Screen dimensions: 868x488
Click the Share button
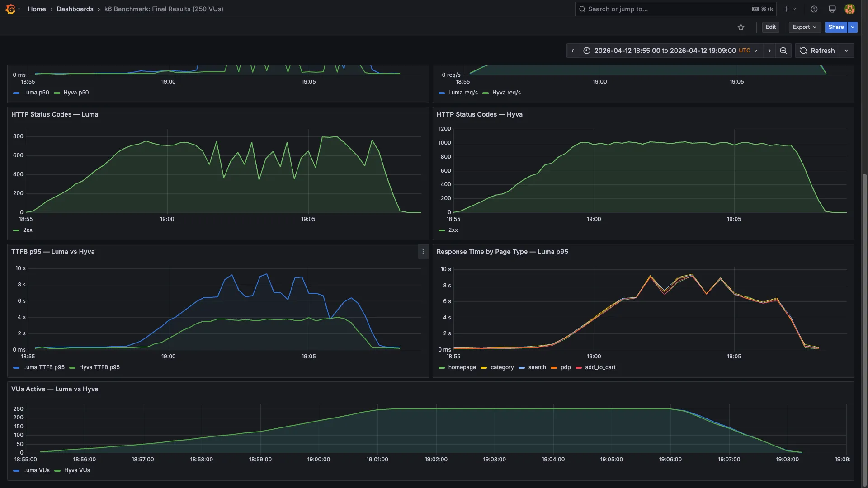[836, 27]
